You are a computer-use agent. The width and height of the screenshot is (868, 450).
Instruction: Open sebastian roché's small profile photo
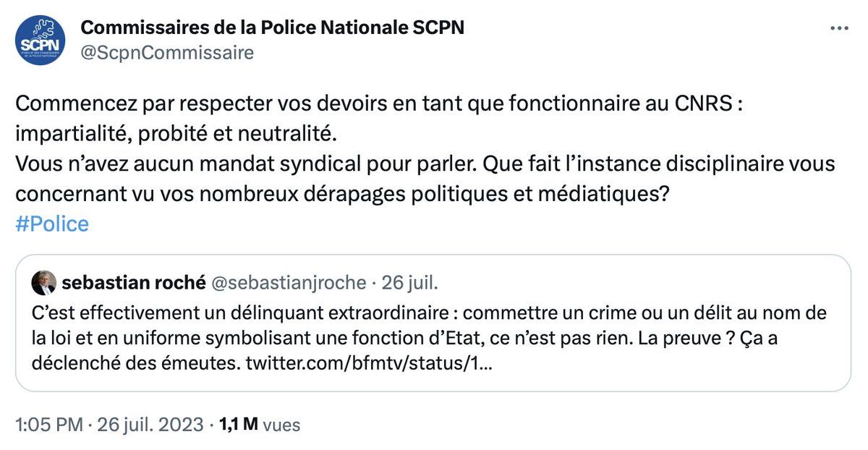pos(44,282)
